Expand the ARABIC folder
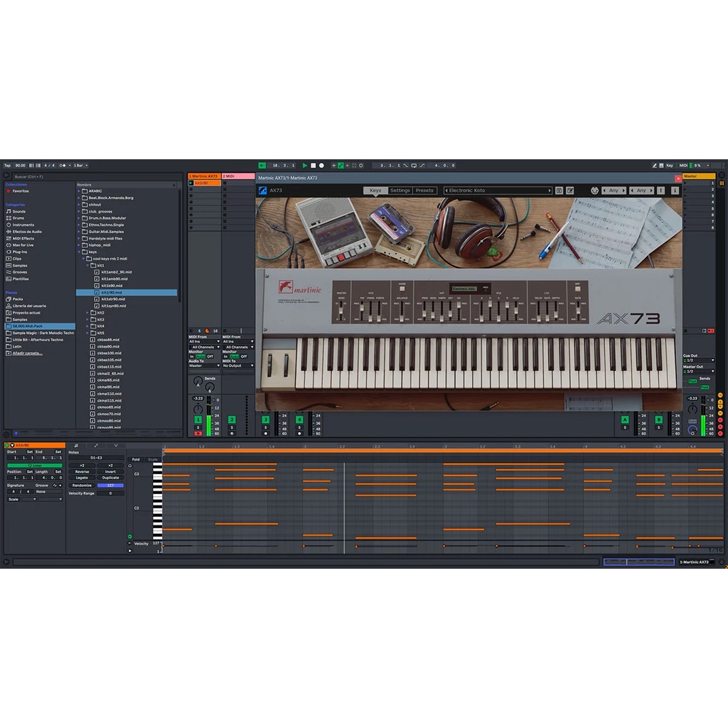 79,191
